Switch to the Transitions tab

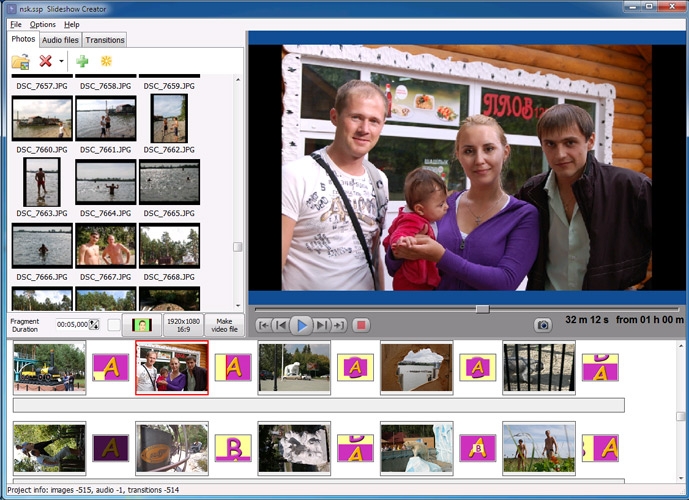(105, 40)
